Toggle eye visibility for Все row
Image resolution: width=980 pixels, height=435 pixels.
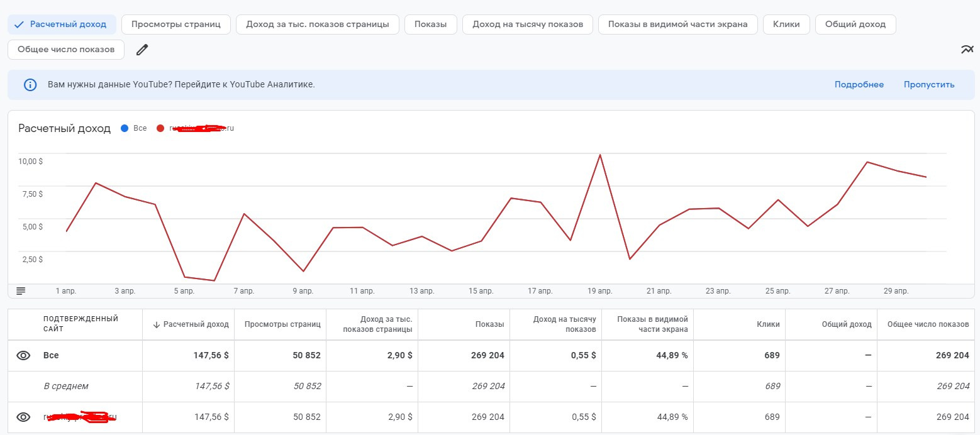click(x=23, y=355)
